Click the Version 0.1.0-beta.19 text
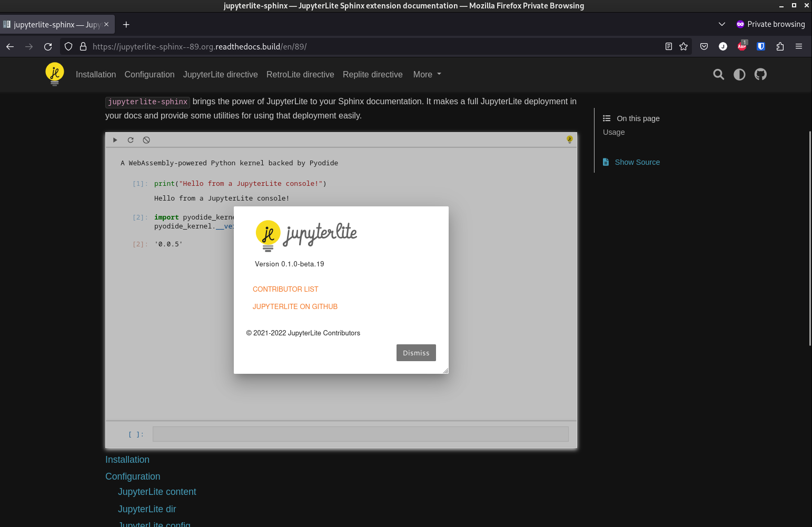812x527 pixels. [x=290, y=264]
